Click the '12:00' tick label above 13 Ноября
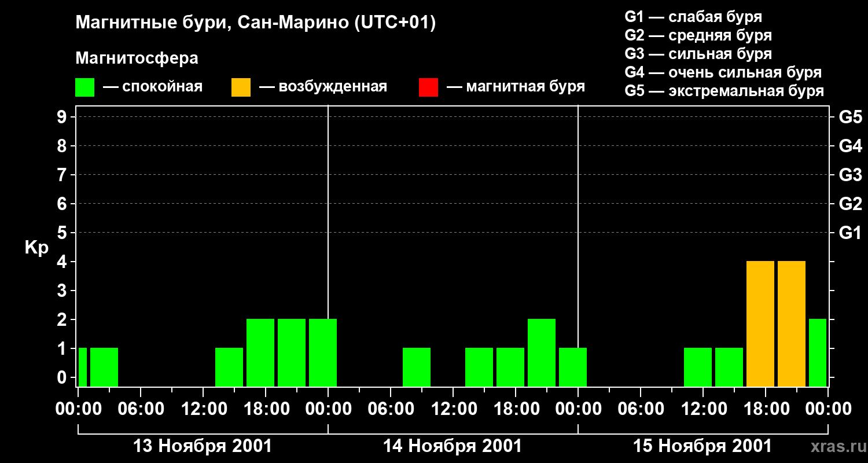This screenshot has height=463, width=868. (203, 409)
